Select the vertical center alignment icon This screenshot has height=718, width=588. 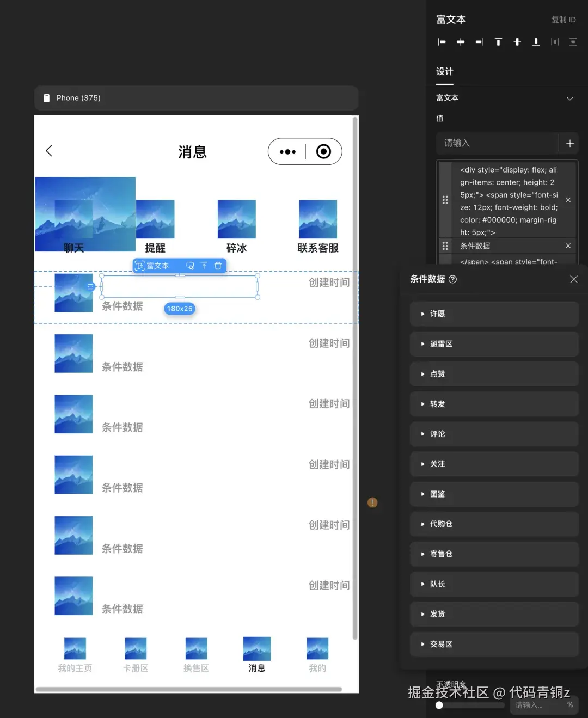coord(517,41)
